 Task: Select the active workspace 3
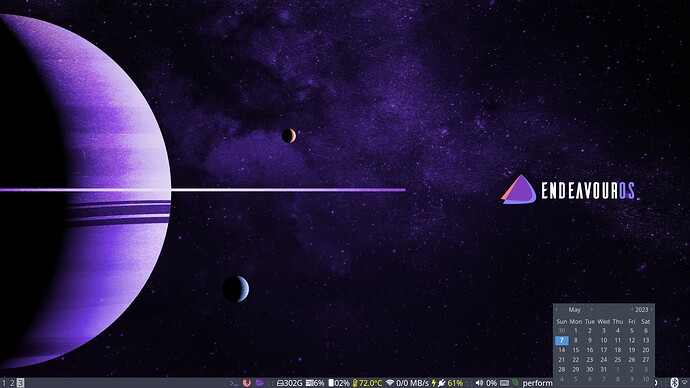click(20, 383)
